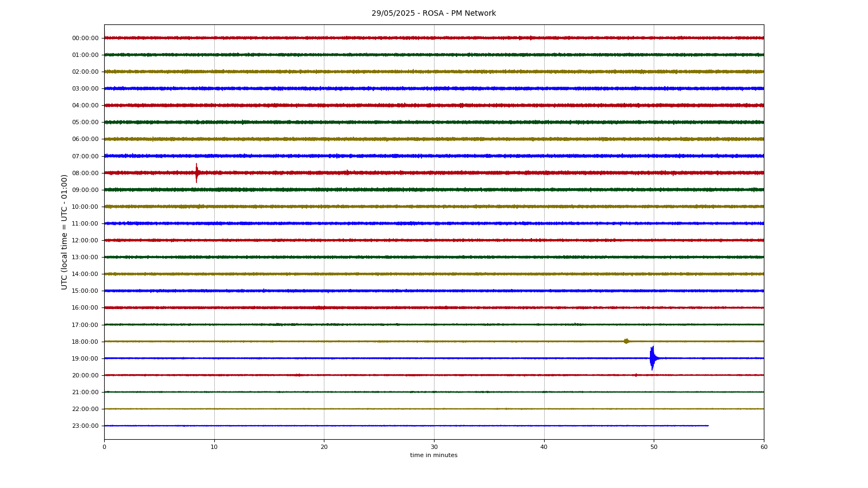
Task: Click the 00:00:00 hour label
Action: (x=85, y=38)
